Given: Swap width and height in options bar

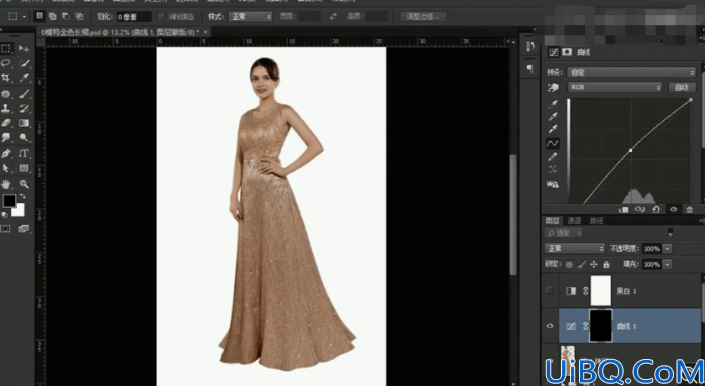Looking at the screenshot, I should click(x=333, y=17).
